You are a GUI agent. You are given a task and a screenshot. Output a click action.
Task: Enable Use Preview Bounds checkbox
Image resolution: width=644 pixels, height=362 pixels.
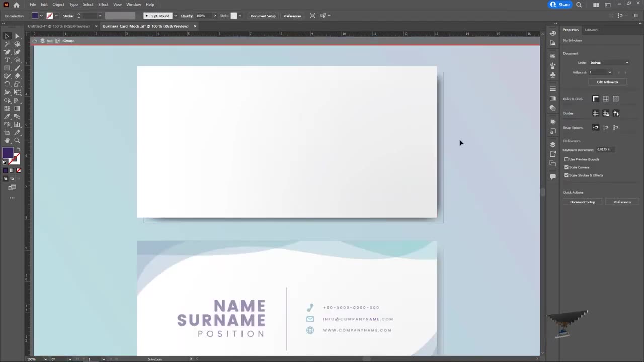tap(566, 159)
